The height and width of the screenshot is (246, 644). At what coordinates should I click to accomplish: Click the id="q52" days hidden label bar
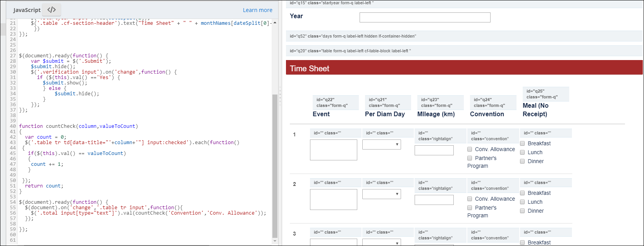464,36
